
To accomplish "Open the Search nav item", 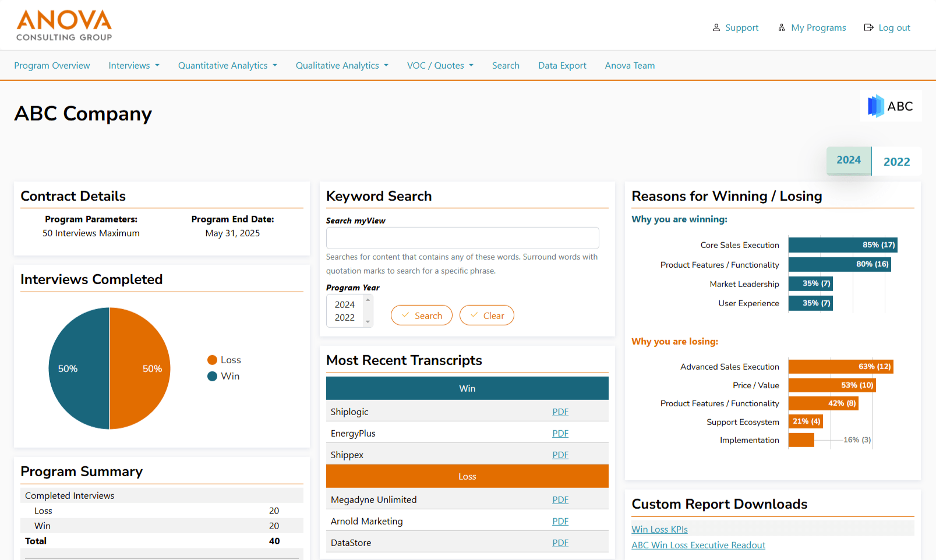I will pos(506,65).
